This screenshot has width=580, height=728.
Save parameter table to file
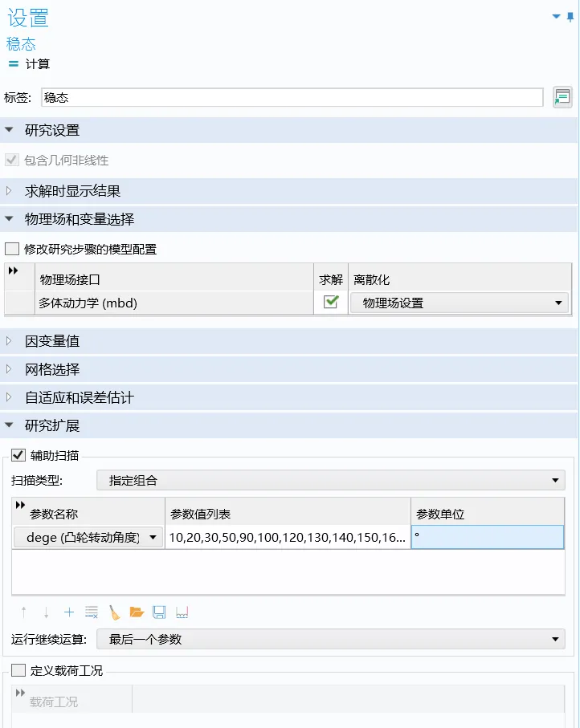click(159, 612)
